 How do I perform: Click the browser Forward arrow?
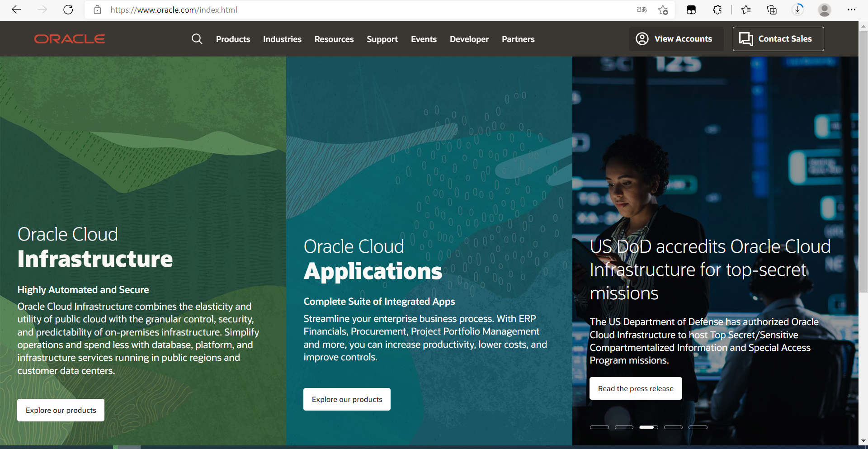tap(42, 9)
